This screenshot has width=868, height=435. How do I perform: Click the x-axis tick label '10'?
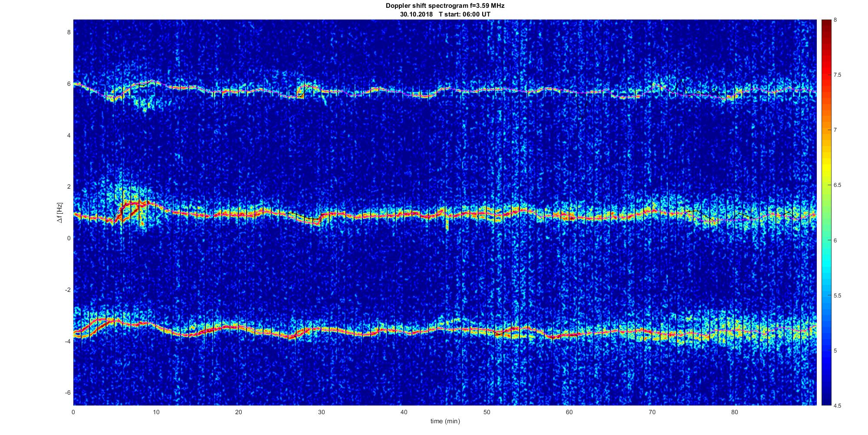point(156,412)
